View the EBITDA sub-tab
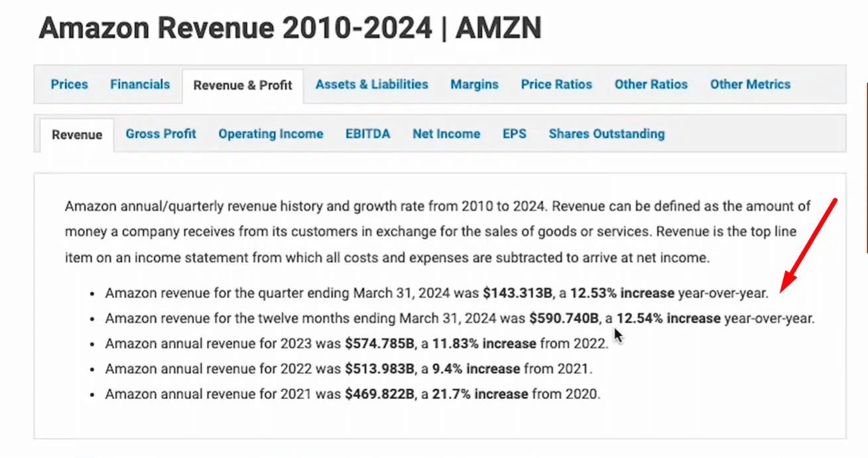The height and width of the screenshot is (458, 868). pos(367,133)
